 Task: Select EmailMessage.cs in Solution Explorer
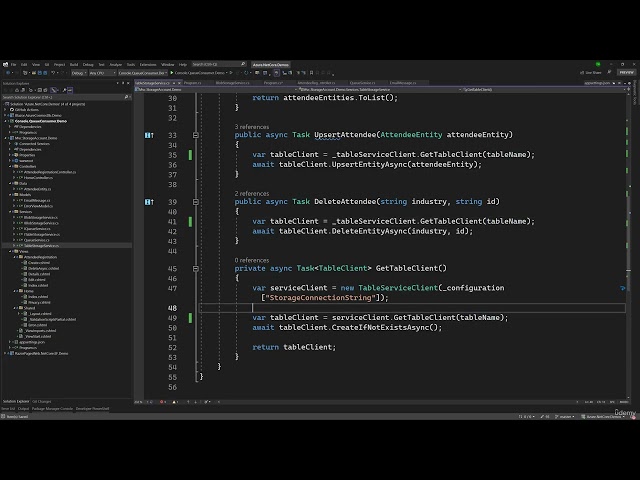pos(37,200)
